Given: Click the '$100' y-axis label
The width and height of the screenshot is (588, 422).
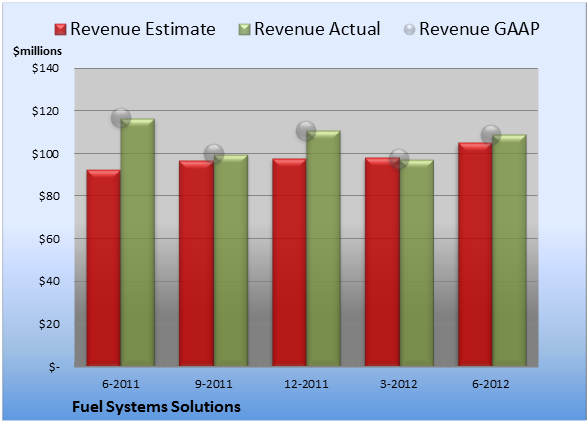Looking at the screenshot, I should (45, 154).
